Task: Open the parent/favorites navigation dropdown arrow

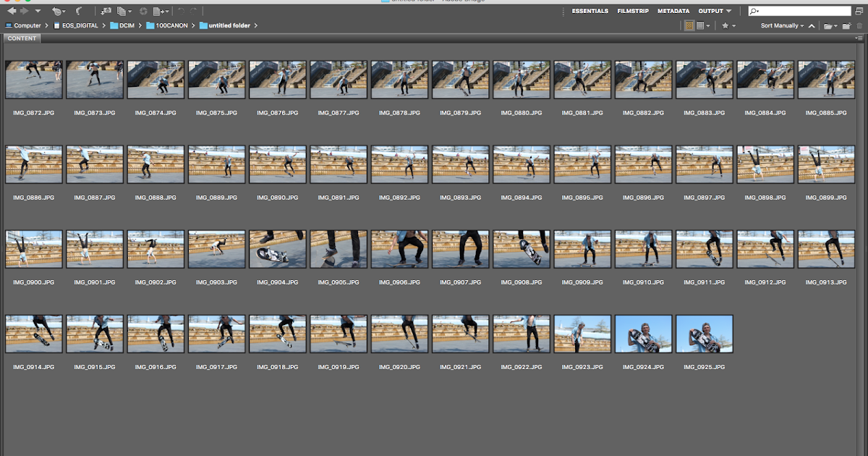Action: point(38,12)
